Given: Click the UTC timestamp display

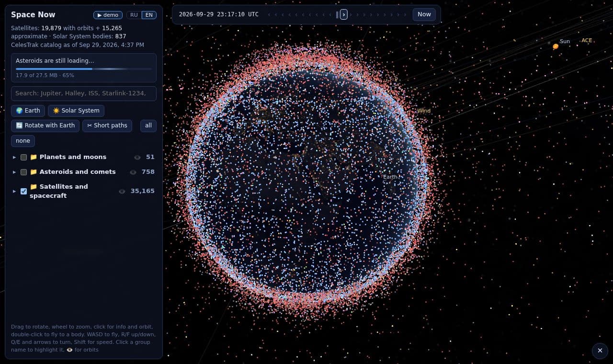Looking at the screenshot, I should (x=219, y=14).
